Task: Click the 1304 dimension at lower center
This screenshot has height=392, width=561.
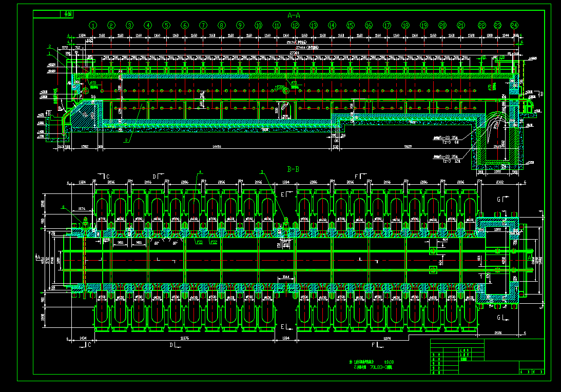Action: click(x=285, y=337)
